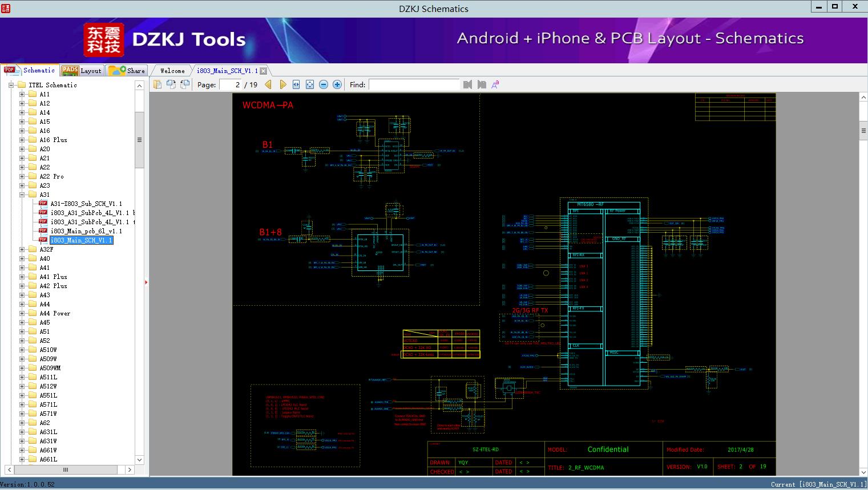
Task: Click the fit page icon
Action: (x=310, y=84)
